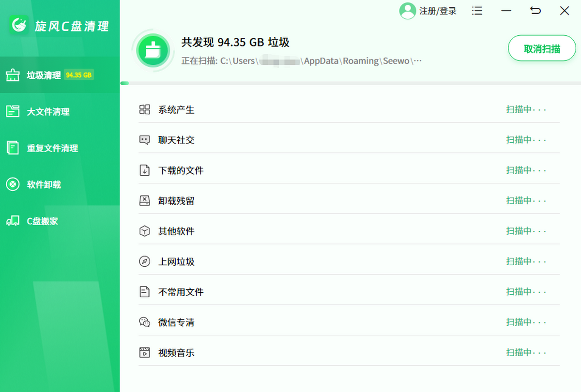Select the 聊天社交 row label
The width and height of the screenshot is (581, 392).
click(176, 140)
